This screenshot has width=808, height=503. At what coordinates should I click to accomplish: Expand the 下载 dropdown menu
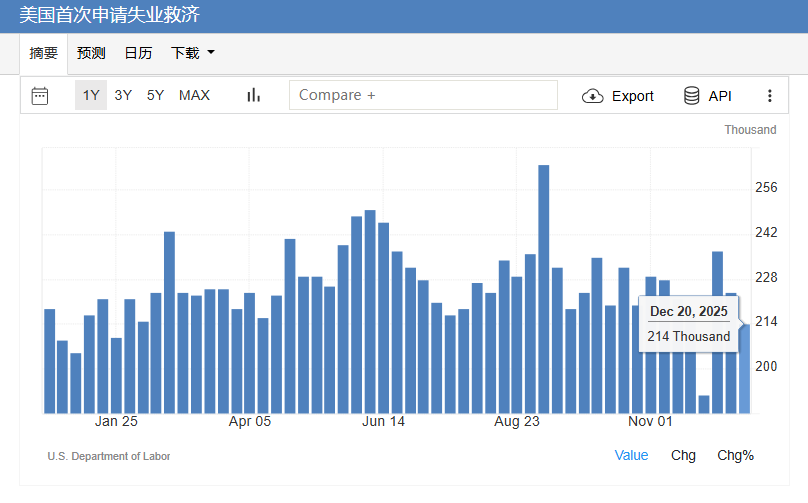click(x=193, y=53)
